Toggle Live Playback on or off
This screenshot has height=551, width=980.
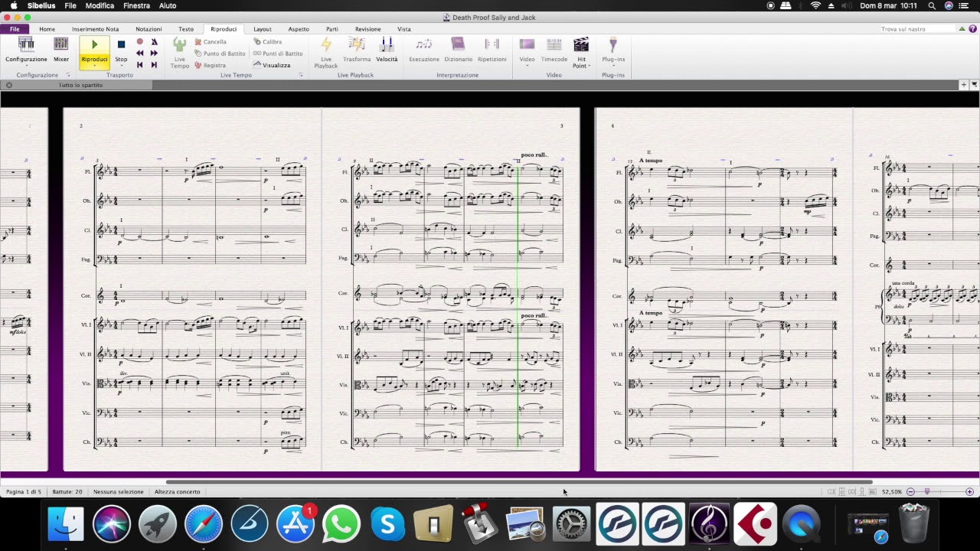pyautogui.click(x=326, y=52)
